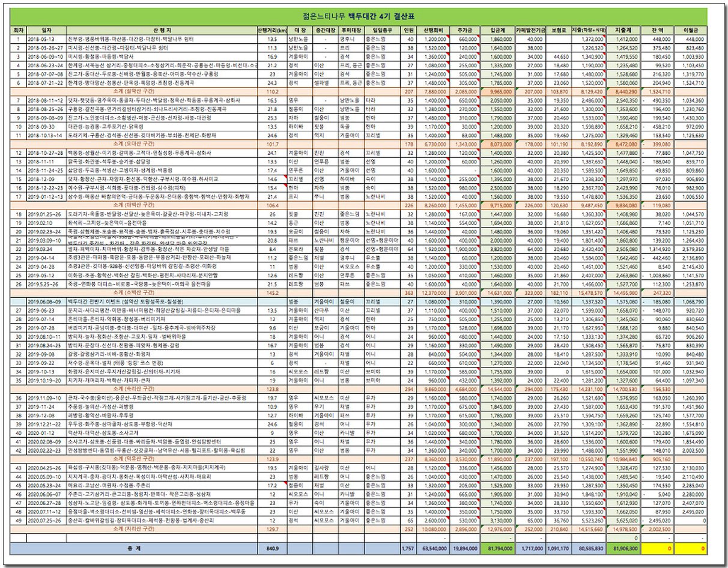Select the '산행회비' column header
The height and width of the screenshot is (568, 728).
click(x=432, y=31)
